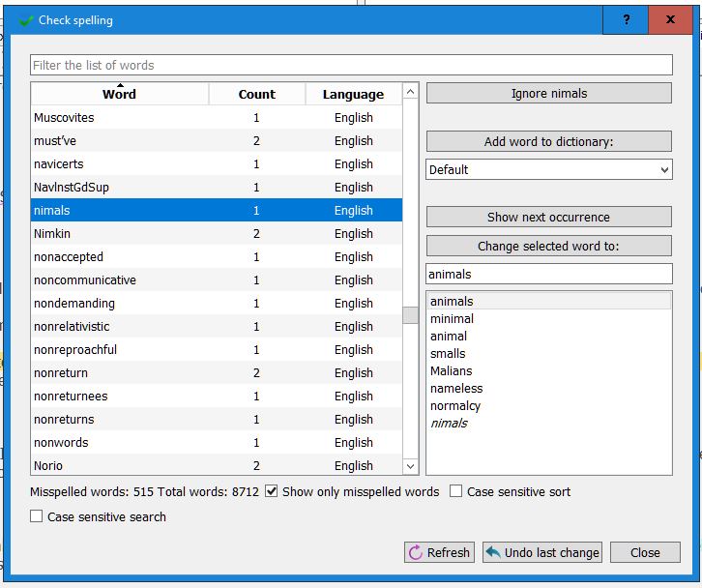Select the word 'NavInstGdSup' row
Image resolution: width=702 pixels, height=588 pixels.
click(x=217, y=188)
